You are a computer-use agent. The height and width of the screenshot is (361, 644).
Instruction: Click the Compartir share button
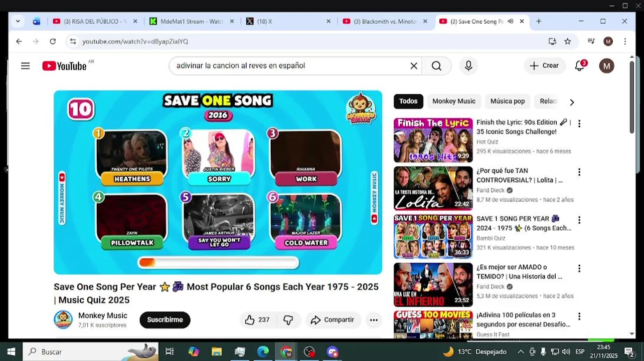[332, 320]
